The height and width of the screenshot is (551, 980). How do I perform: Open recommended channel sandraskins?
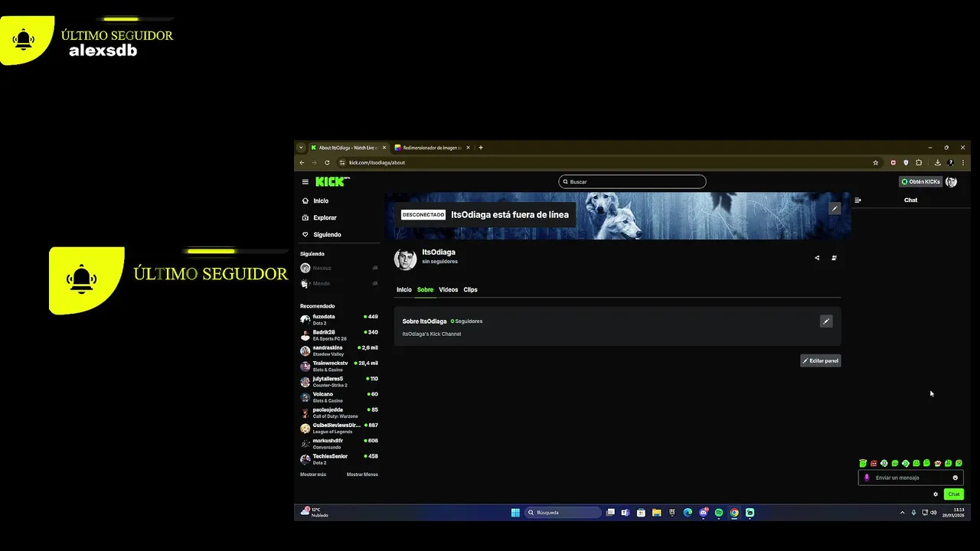[339, 350]
